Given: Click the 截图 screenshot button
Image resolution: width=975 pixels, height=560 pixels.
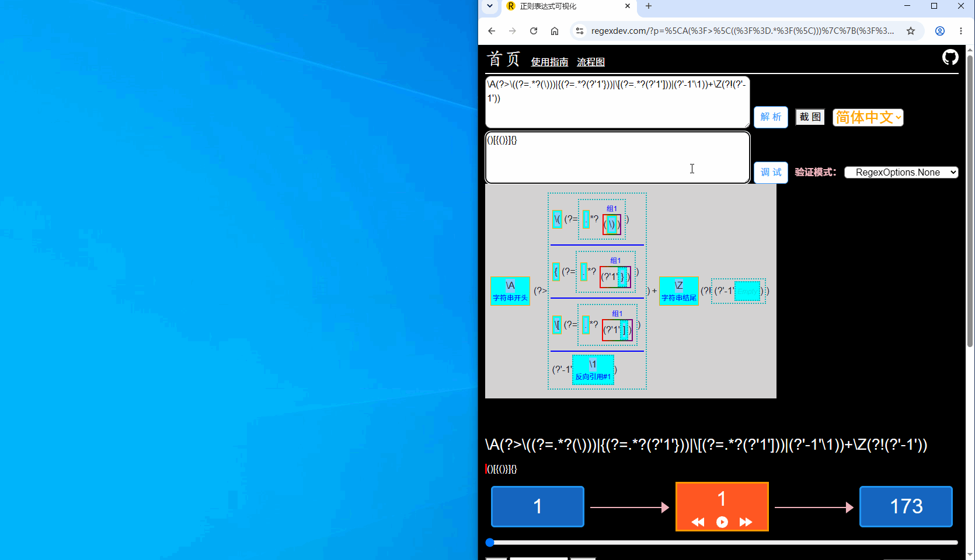Looking at the screenshot, I should click(810, 117).
